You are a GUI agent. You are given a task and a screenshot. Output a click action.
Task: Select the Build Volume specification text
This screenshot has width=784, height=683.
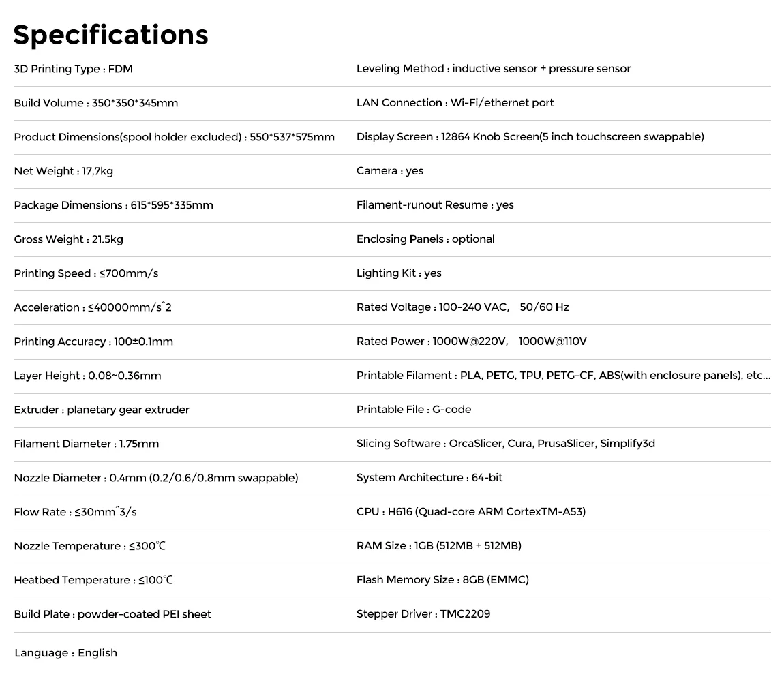(x=95, y=103)
